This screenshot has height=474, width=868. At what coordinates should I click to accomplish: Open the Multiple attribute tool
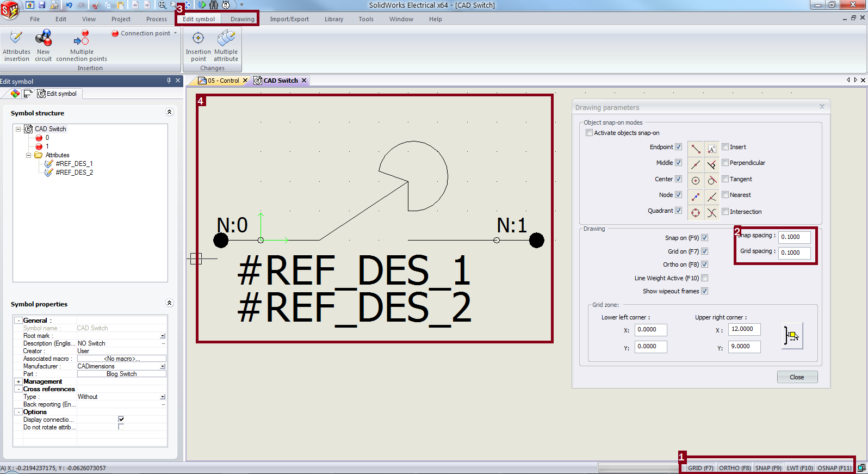point(226,46)
